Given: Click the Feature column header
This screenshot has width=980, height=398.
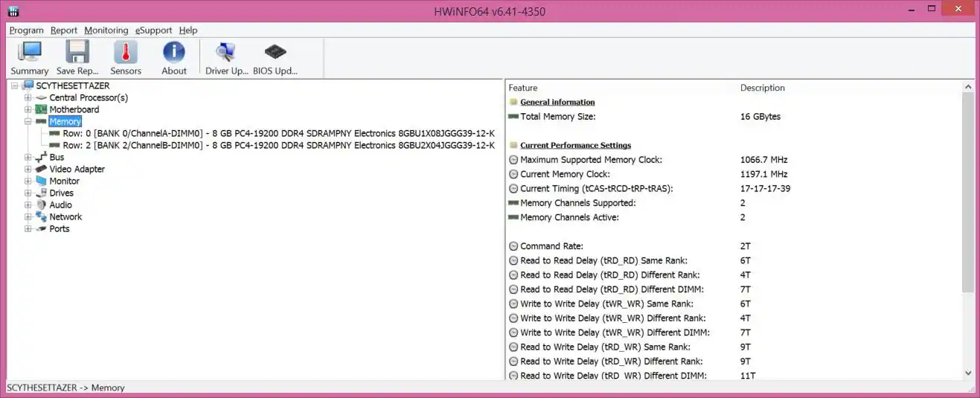Looking at the screenshot, I should 523,88.
